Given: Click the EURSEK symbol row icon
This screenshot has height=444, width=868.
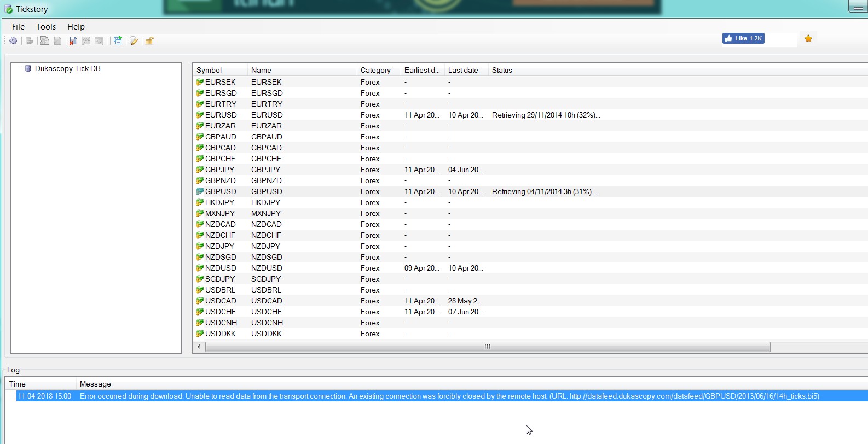Looking at the screenshot, I should point(200,82).
